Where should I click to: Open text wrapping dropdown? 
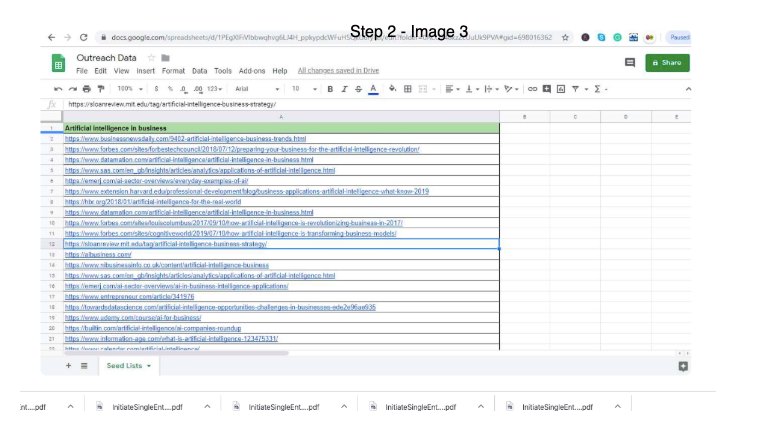491,89
